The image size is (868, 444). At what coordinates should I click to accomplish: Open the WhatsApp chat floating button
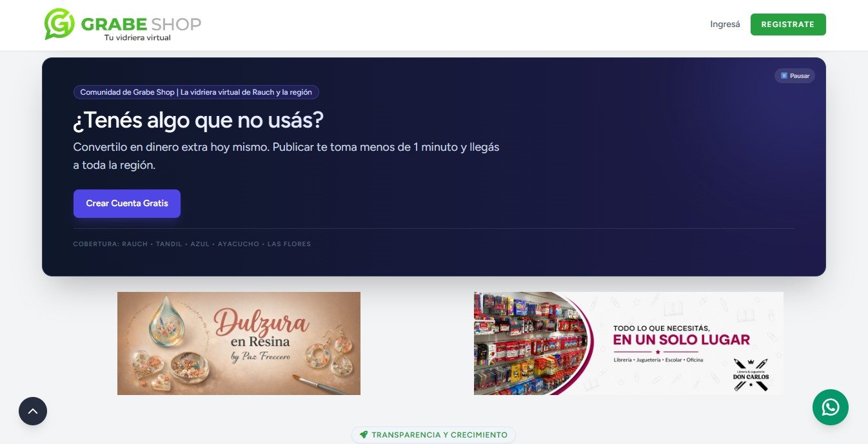pos(831,407)
